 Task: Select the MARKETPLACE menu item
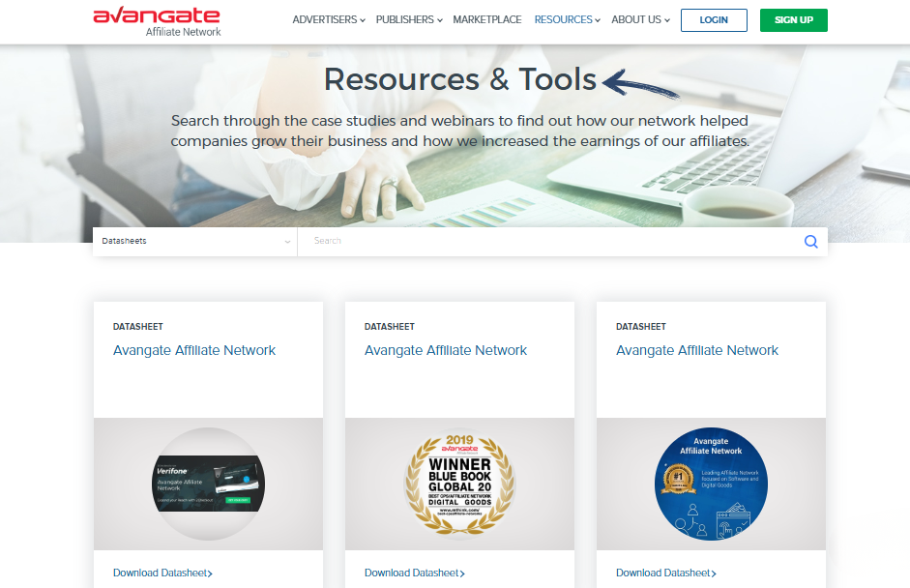pyautogui.click(x=486, y=19)
